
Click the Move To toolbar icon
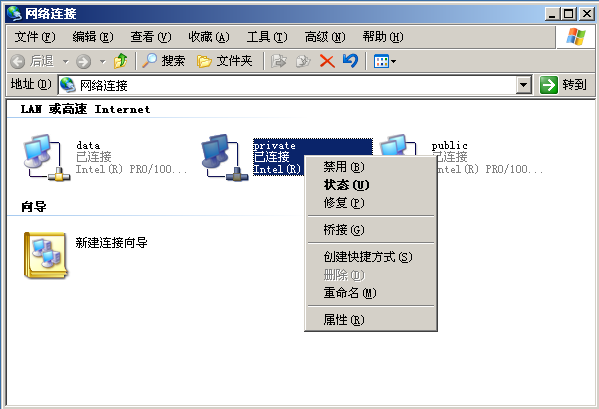(x=278, y=61)
